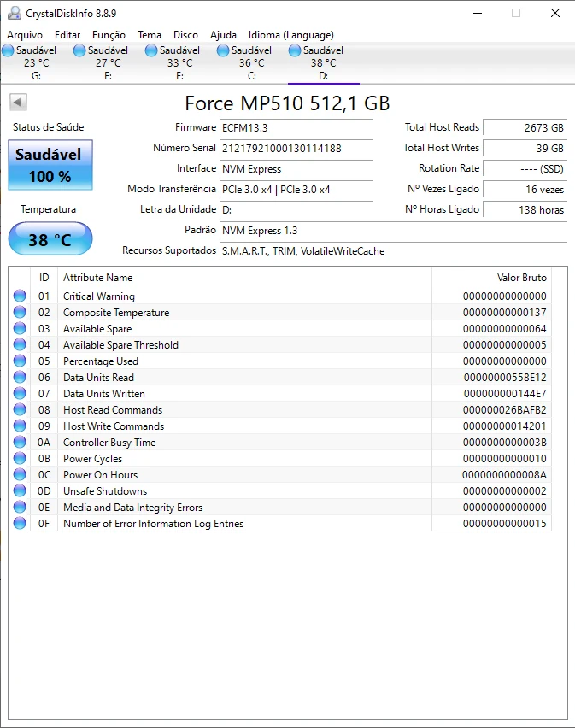The height and width of the screenshot is (728, 575).
Task: Click the status orb for Composite Temperature
Action: point(20,312)
